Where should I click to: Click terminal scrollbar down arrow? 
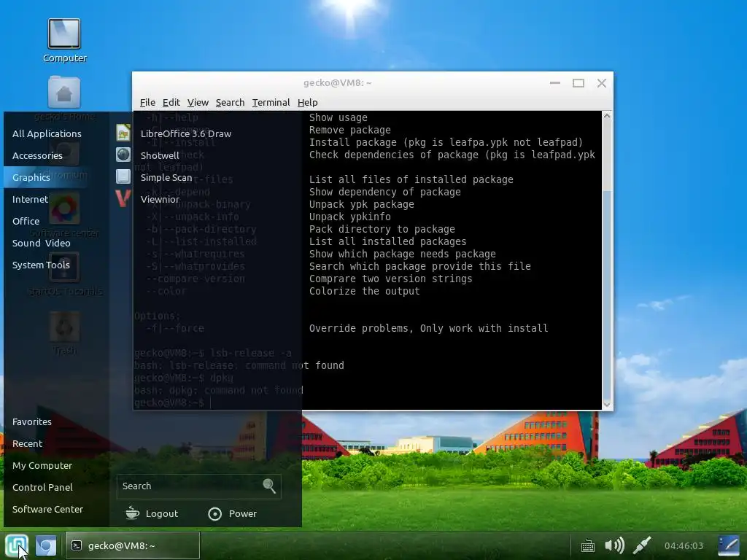[x=607, y=404]
